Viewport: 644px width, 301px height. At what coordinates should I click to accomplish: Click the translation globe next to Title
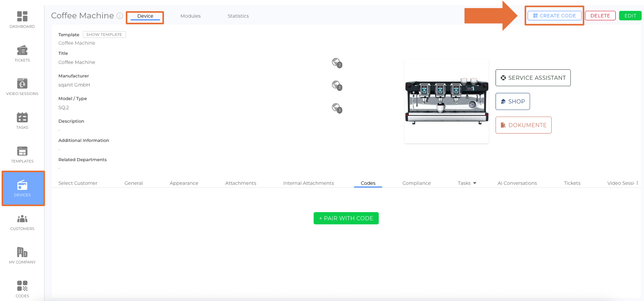point(337,63)
